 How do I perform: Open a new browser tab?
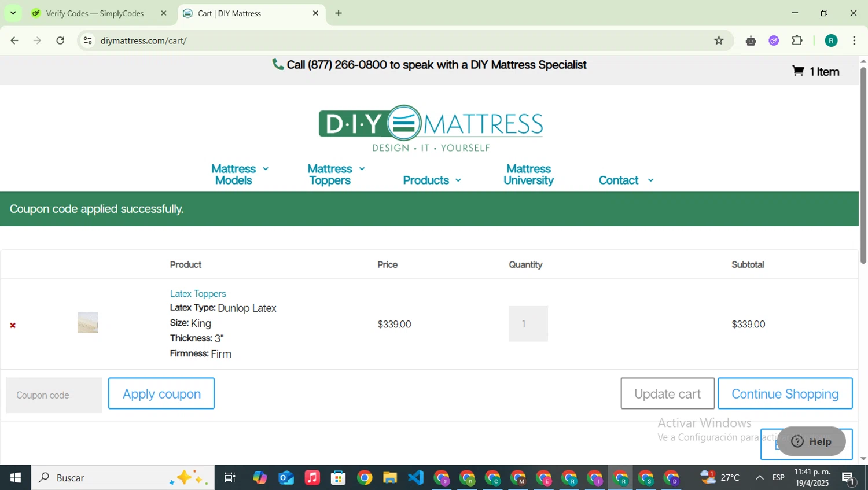[339, 13]
